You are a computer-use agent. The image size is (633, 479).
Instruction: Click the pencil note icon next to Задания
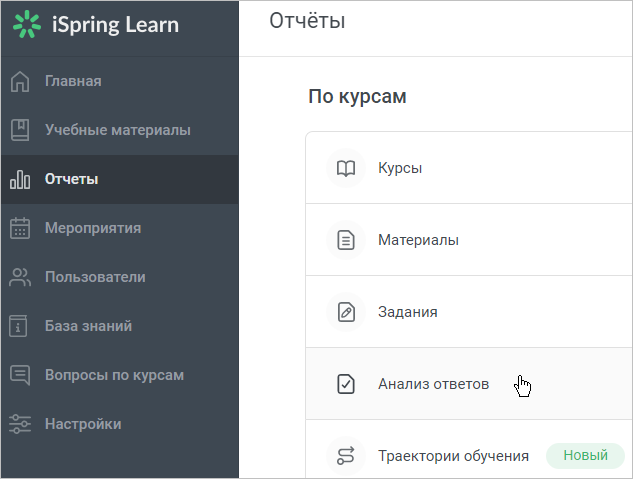[346, 312]
